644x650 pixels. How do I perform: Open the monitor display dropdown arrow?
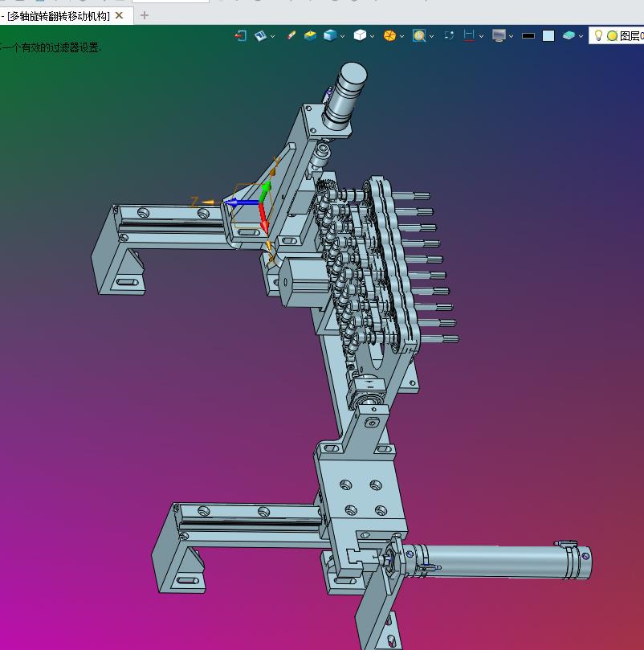511,36
